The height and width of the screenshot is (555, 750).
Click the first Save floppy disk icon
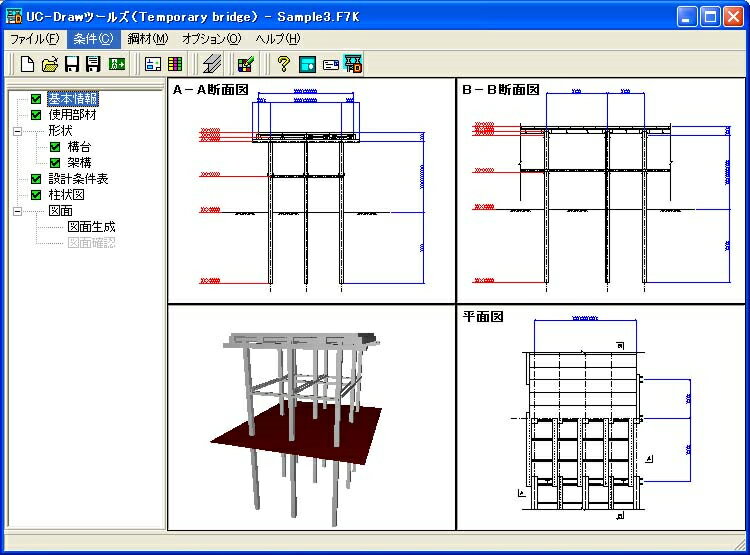(x=71, y=64)
